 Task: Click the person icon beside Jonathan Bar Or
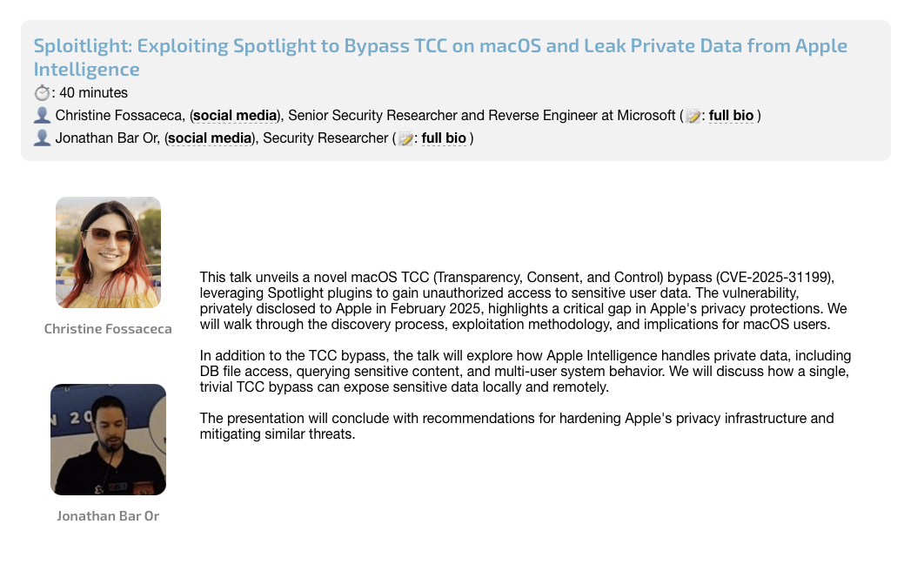click(42, 138)
